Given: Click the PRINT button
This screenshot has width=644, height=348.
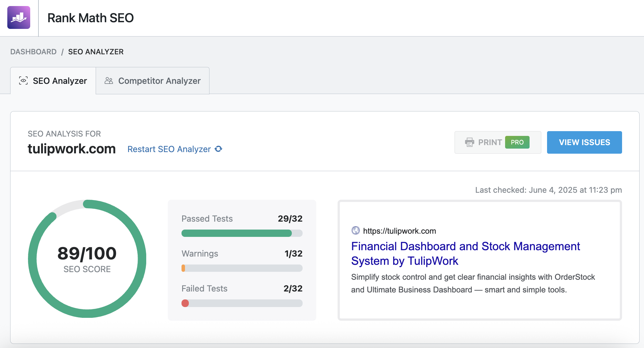Looking at the screenshot, I should click(498, 142).
